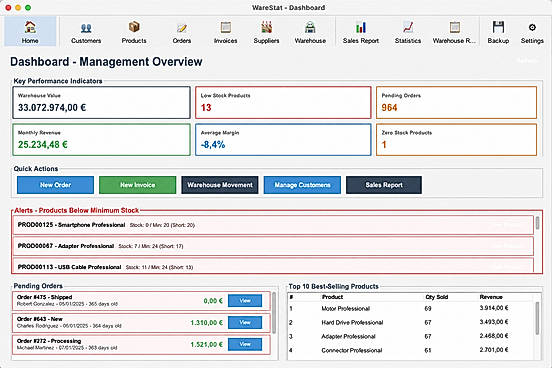The image size is (552, 368).
Task: Click the Qty Sold column header
Action: [437, 297]
